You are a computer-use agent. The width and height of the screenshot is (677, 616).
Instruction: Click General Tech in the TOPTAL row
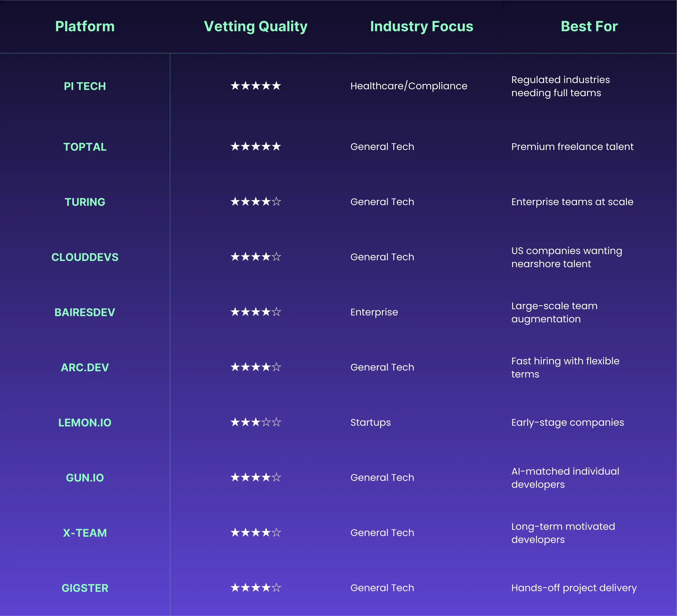[x=382, y=147]
